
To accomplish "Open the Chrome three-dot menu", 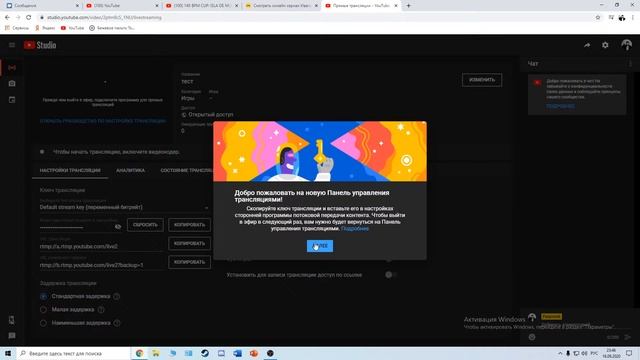I will coord(633,18).
